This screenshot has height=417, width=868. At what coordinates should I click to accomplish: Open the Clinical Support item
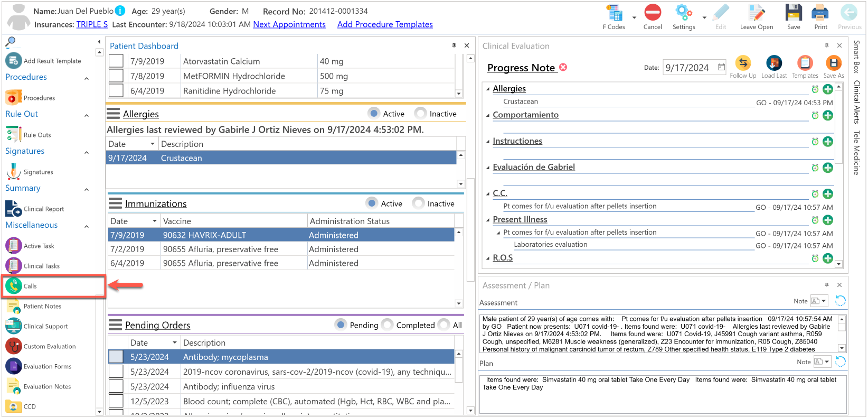[x=37, y=326]
